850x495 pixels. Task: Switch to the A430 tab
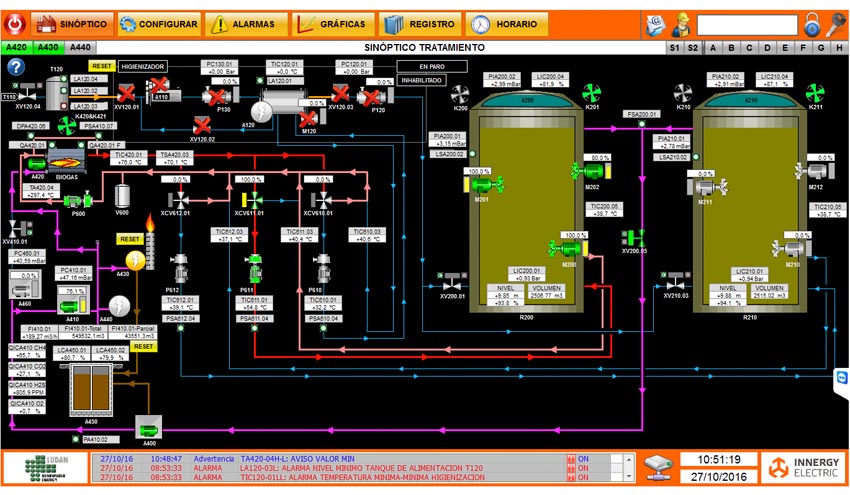click(48, 47)
